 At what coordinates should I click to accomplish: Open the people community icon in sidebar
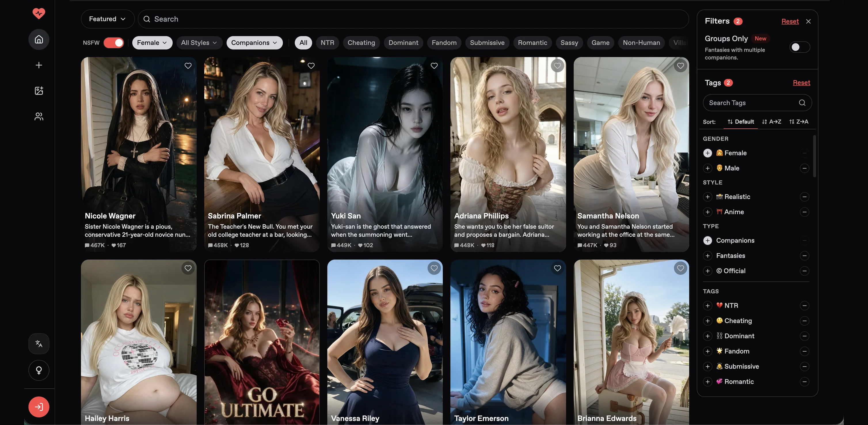pyautogui.click(x=39, y=116)
